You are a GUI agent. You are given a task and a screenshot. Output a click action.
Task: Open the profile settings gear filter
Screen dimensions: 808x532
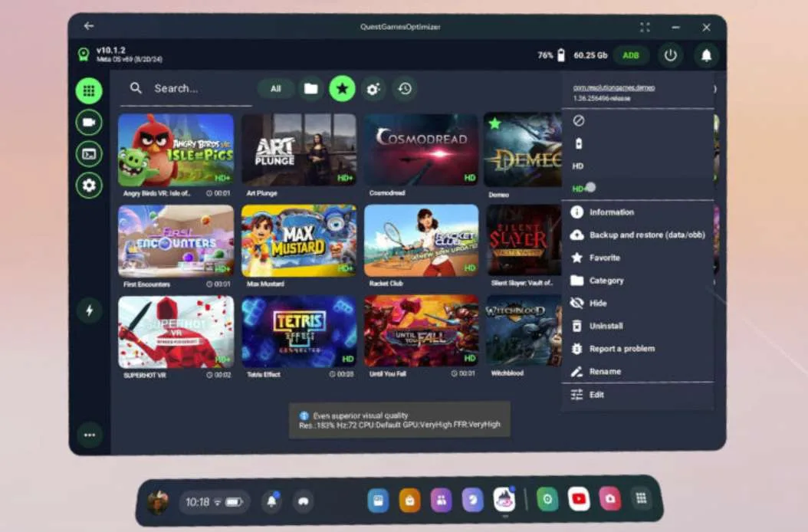373,89
